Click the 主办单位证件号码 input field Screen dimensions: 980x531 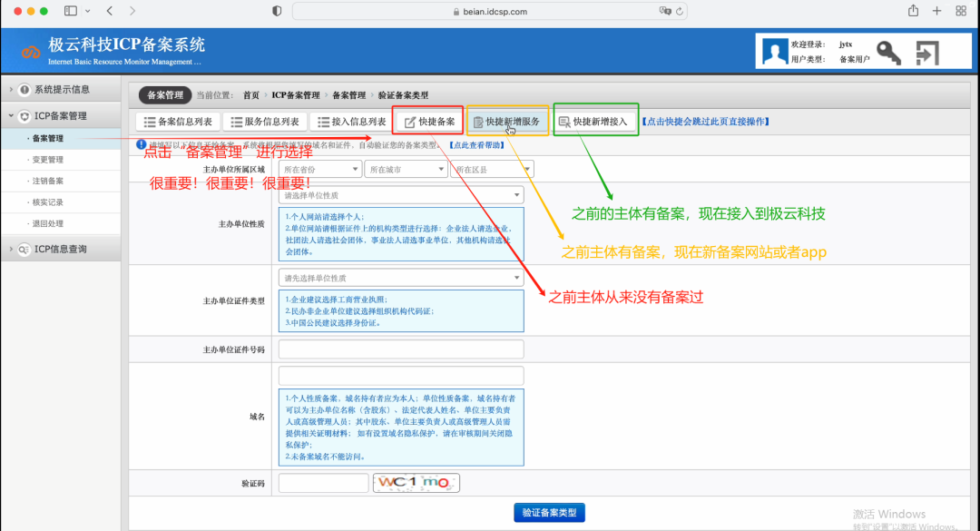(x=400, y=349)
